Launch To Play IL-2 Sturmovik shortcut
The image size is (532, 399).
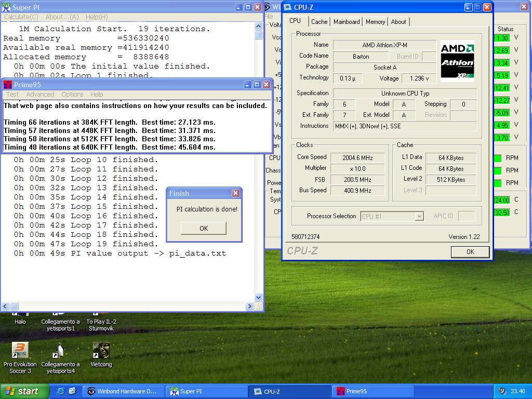[101, 322]
